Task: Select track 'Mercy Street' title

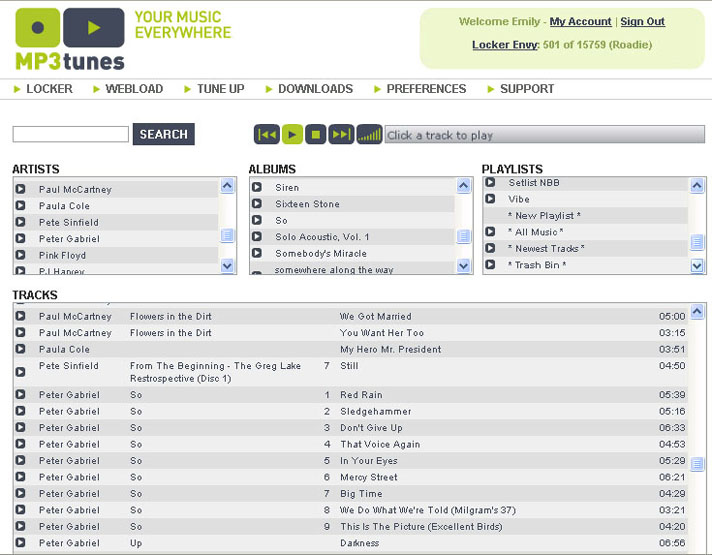Action: (369, 477)
